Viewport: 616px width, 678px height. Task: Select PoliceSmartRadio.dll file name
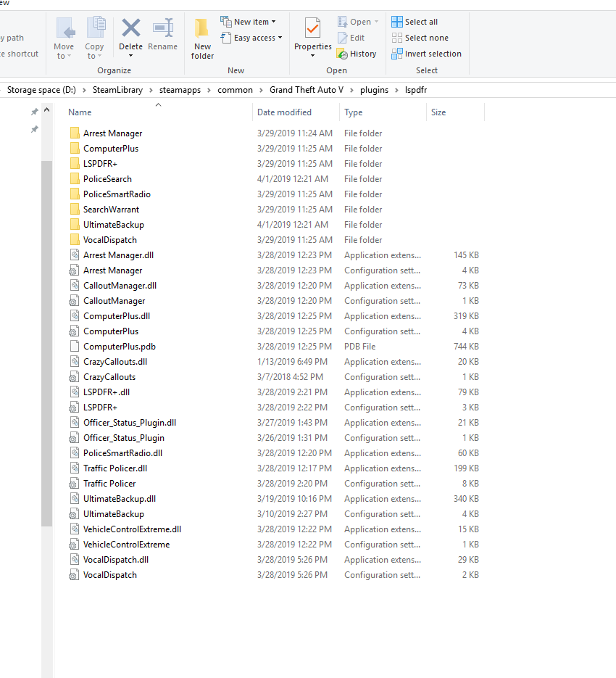(x=122, y=453)
